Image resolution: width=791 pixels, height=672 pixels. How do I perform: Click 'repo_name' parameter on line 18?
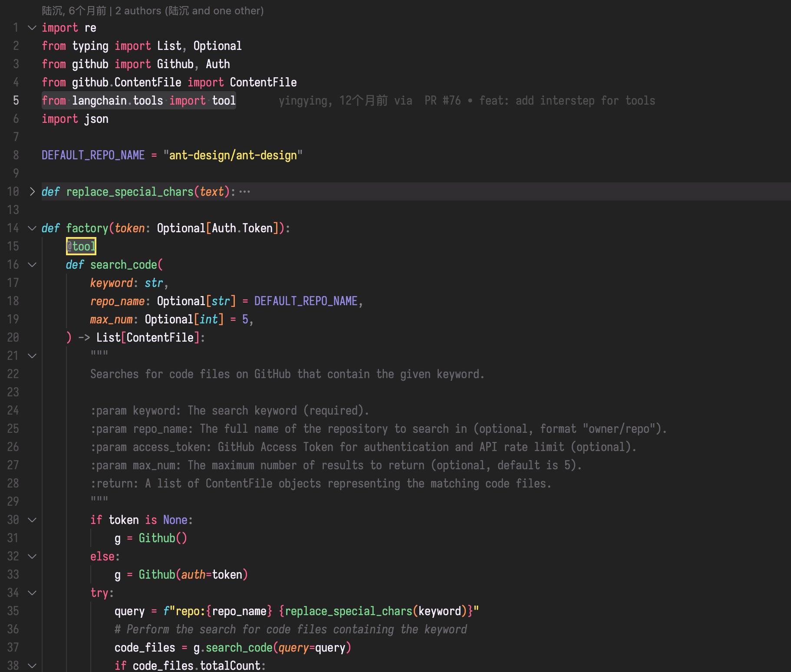pos(118,301)
